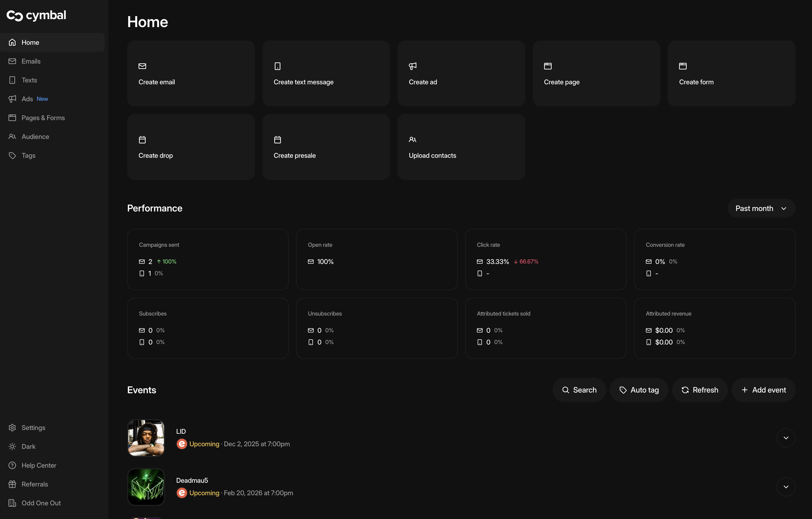Click the Create email envelope icon

point(142,66)
